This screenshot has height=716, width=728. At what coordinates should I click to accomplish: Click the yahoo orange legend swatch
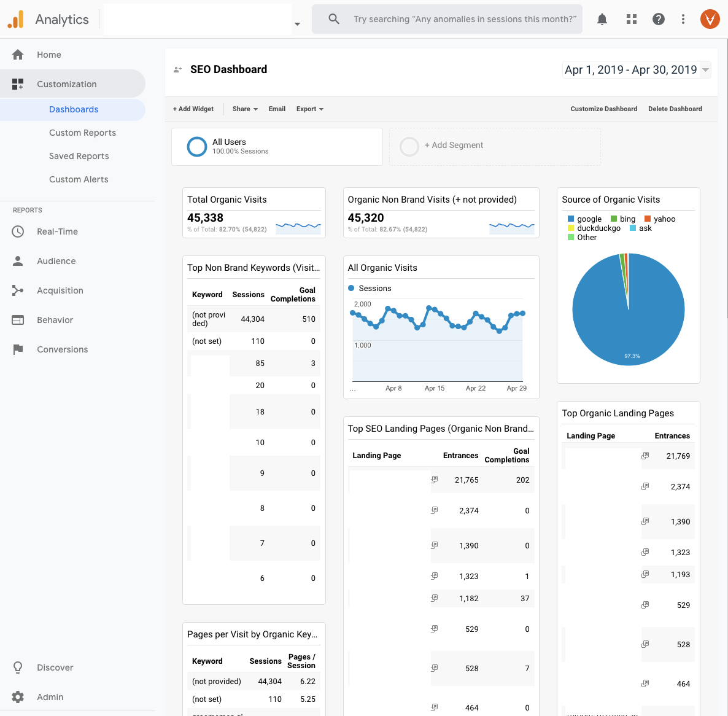tap(648, 219)
